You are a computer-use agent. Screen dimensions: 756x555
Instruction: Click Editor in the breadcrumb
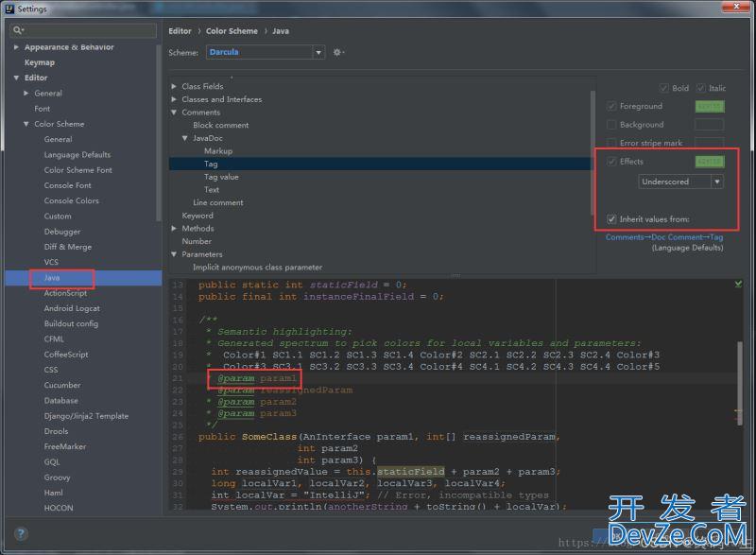[x=180, y=31]
